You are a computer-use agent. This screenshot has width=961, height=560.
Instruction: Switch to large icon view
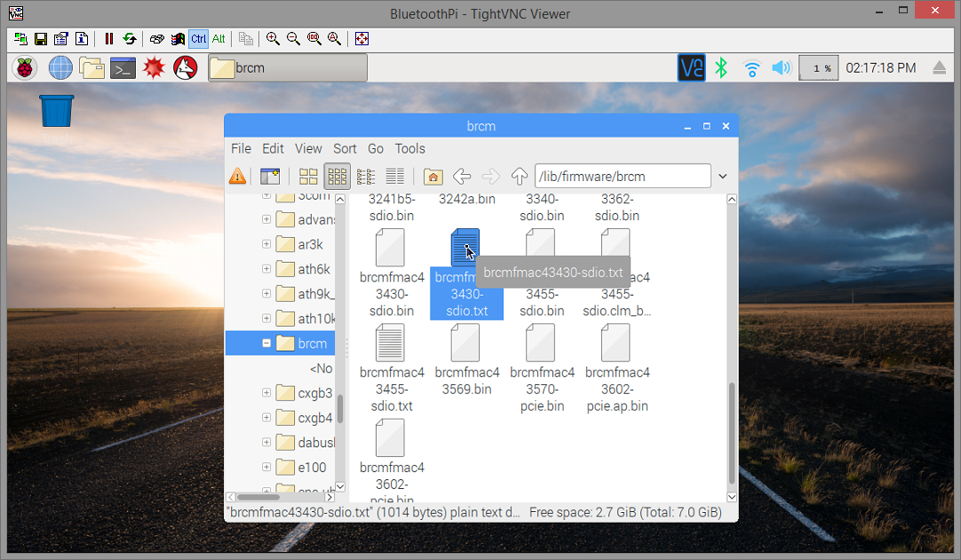point(308,177)
